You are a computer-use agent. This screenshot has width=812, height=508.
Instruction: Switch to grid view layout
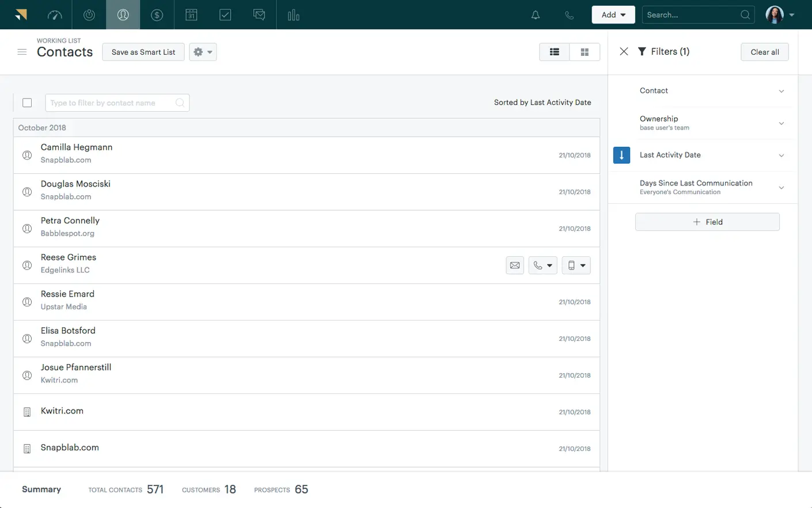[584, 52]
